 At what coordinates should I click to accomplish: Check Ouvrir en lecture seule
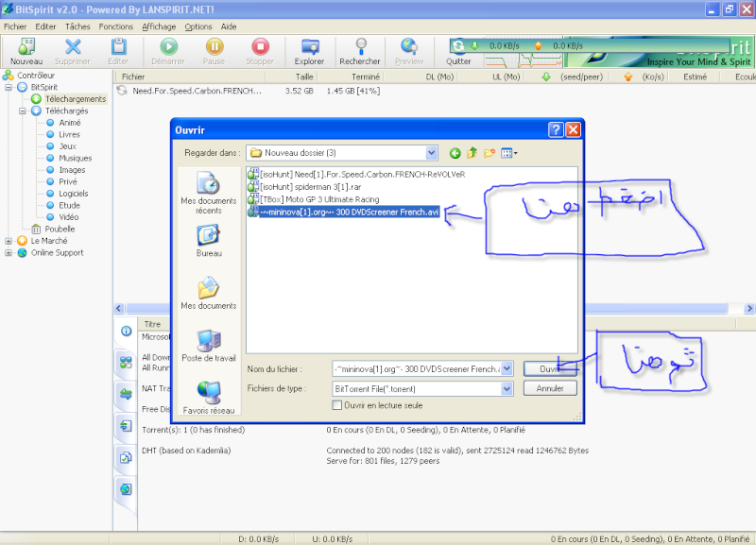pos(337,405)
